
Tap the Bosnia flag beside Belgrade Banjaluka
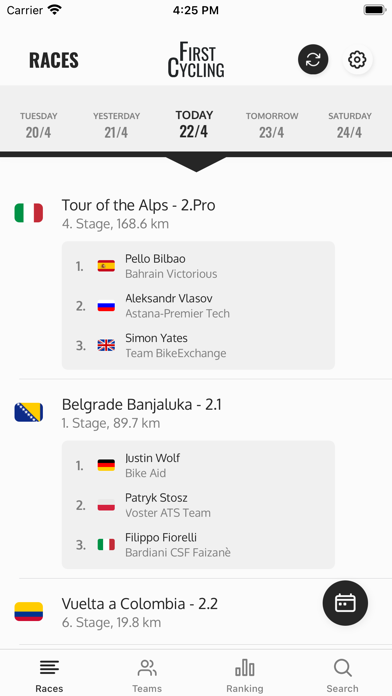(28, 412)
